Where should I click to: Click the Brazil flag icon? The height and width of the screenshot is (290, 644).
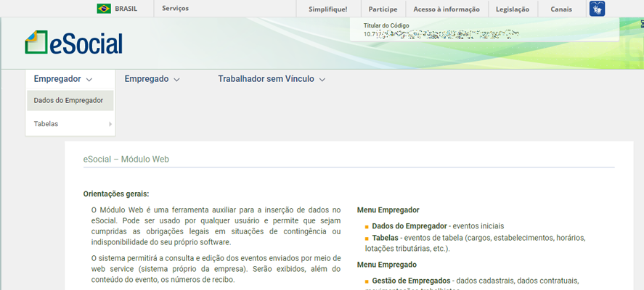pos(104,9)
